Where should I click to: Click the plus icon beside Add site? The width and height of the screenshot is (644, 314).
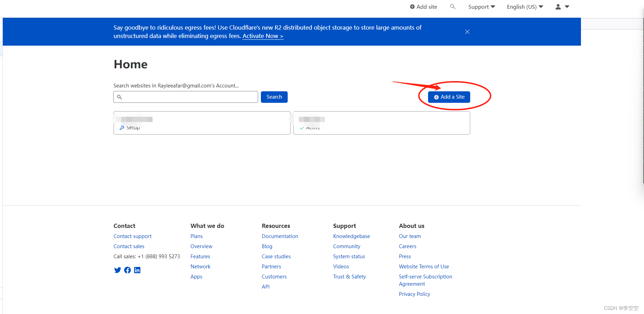pos(412,7)
